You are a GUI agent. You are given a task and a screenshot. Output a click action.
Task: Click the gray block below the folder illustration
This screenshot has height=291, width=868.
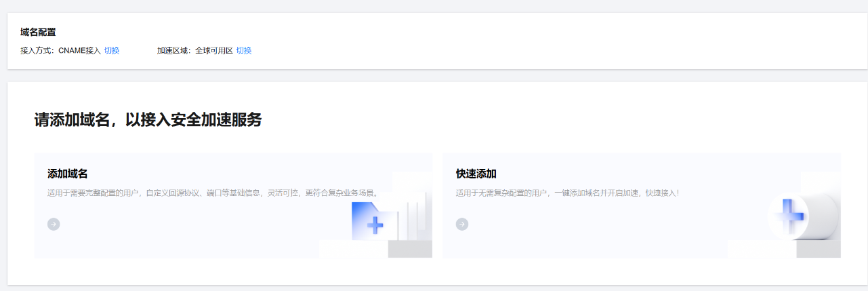410,249
